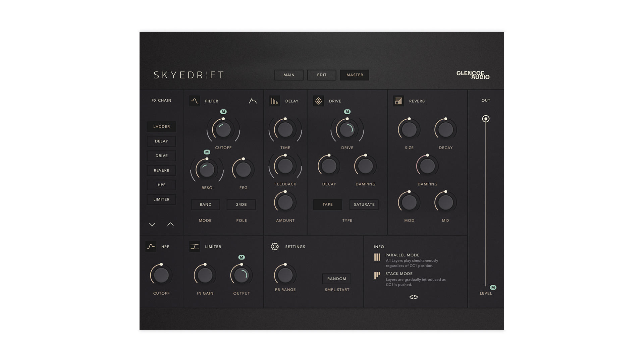644x362 pixels.
Task: Click the delay Feedback knob
Action: (285, 166)
